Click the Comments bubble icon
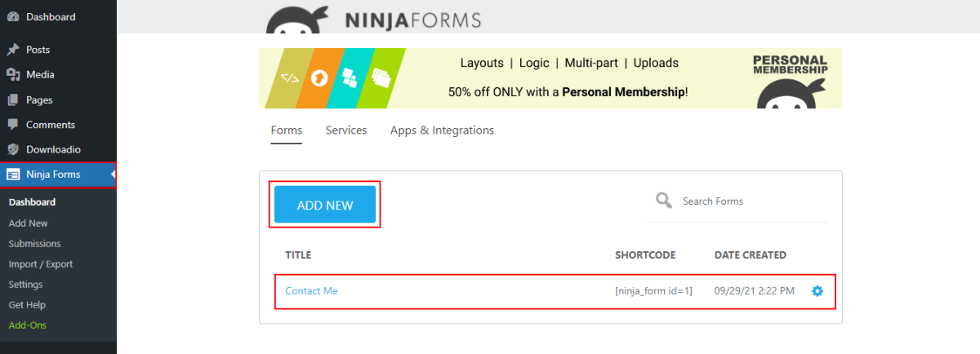This screenshot has width=980, height=354. point(13,125)
